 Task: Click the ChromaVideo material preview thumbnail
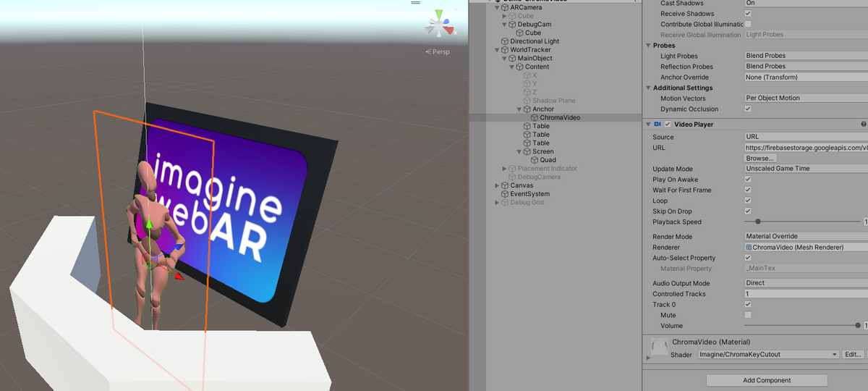[659, 348]
